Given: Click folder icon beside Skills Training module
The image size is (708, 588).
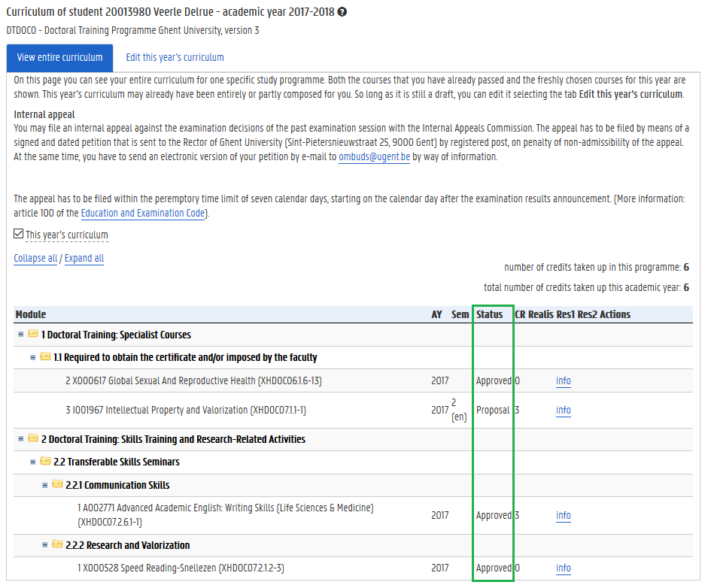Looking at the screenshot, I should (x=33, y=438).
